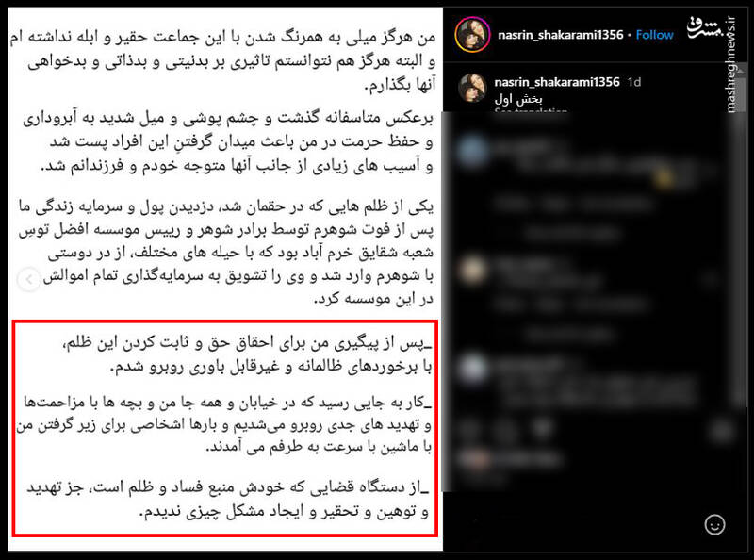Click the بخش اول caption text

coord(518,99)
